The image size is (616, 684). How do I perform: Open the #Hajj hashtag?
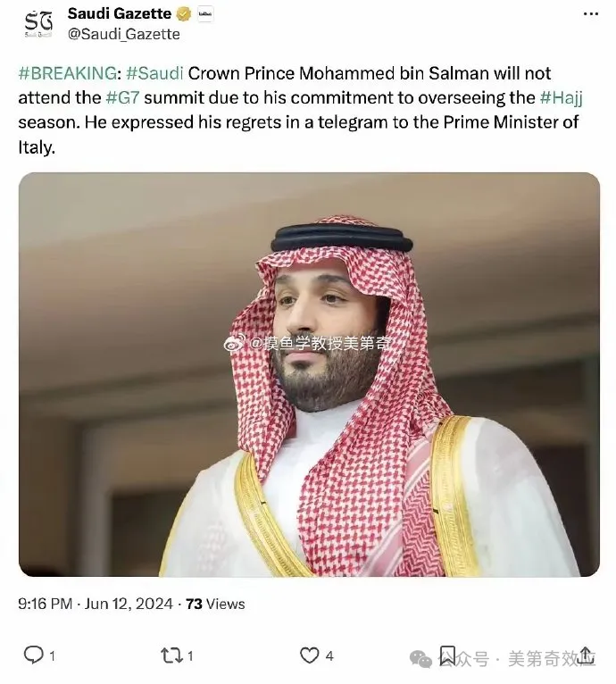559,98
